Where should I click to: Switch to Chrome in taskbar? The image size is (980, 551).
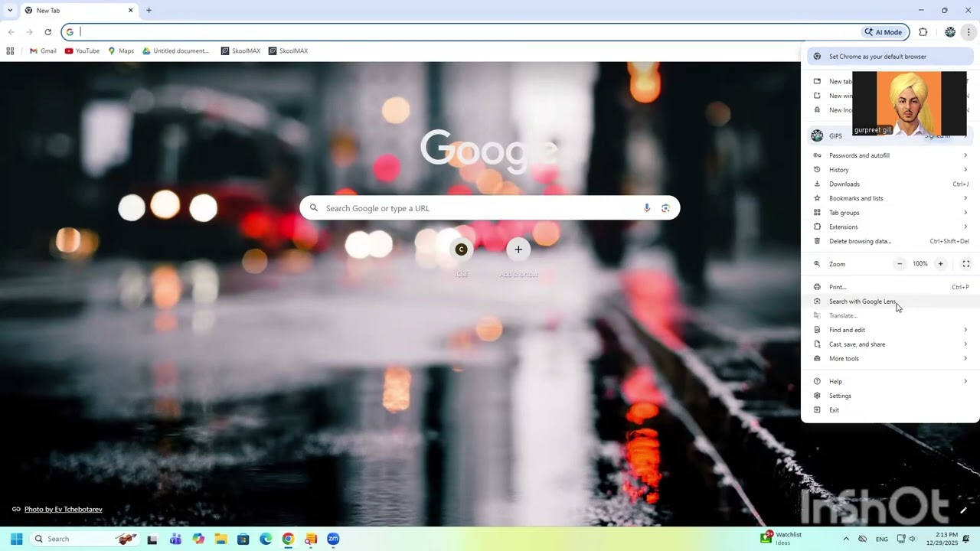pyautogui.click(x=288, y=539)
